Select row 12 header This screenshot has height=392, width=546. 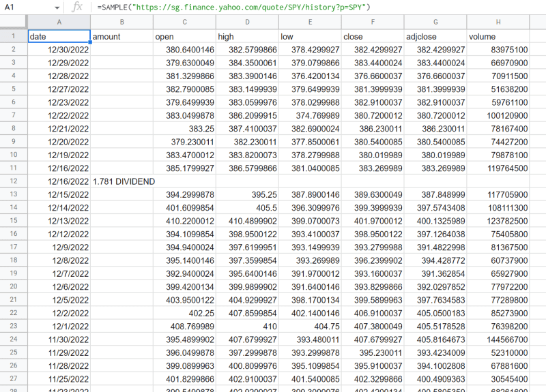tap(14, 181)
